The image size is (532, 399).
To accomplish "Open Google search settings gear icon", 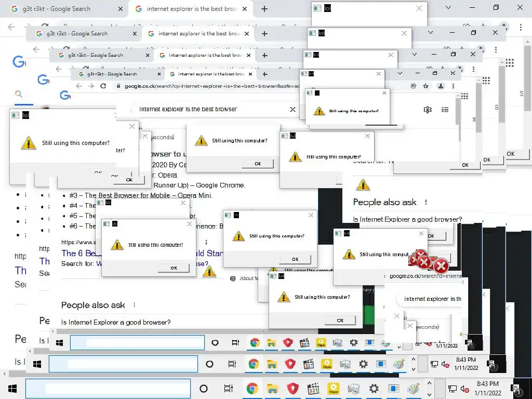I will click(x=428, y=110).
